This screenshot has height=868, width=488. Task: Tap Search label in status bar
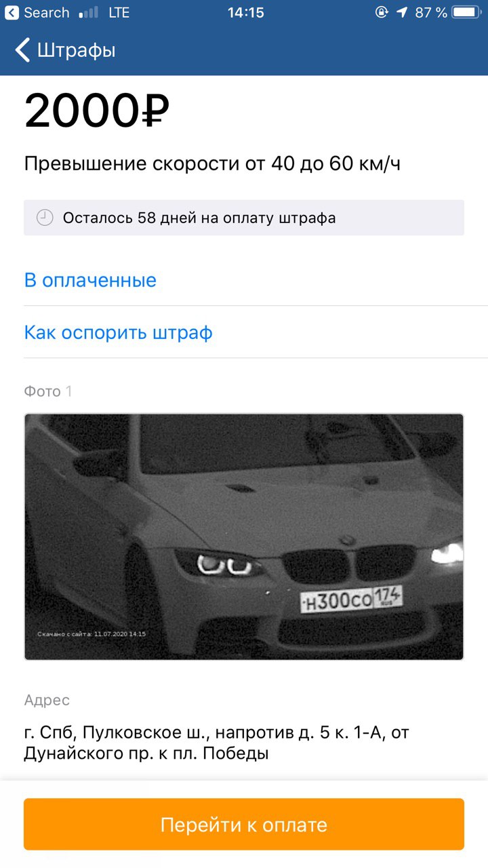point(46,12)
